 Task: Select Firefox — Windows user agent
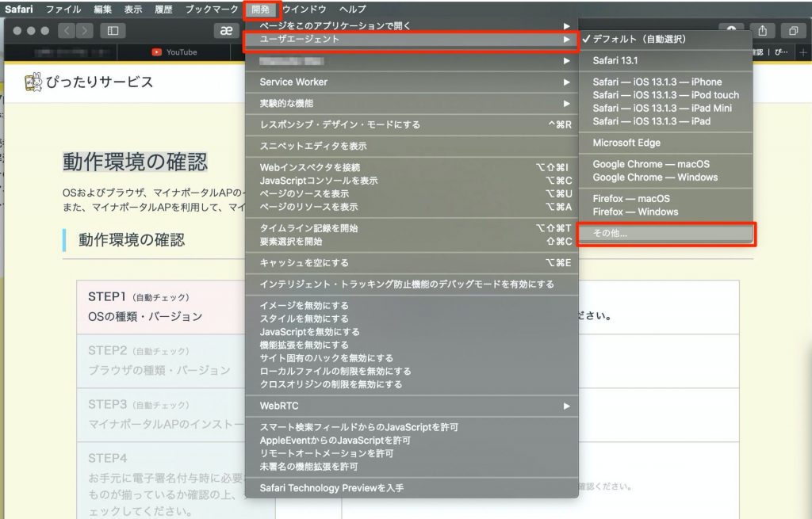(x=665, y=212)
